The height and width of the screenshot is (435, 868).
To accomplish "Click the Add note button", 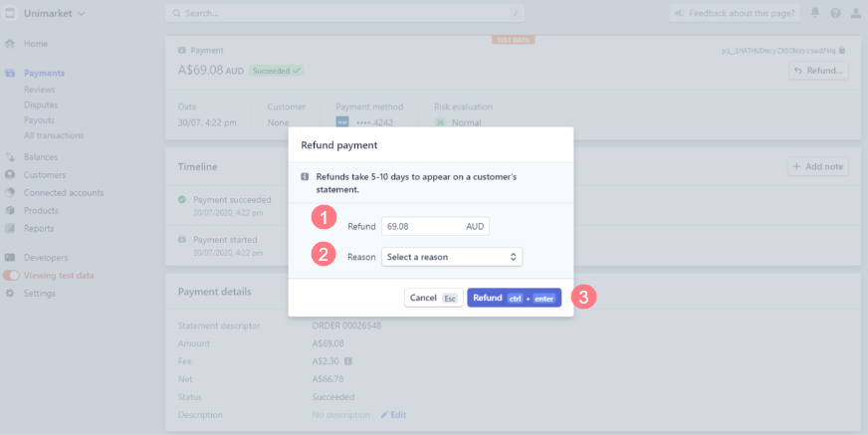I will pyautogui.click(x=817, y=167).
